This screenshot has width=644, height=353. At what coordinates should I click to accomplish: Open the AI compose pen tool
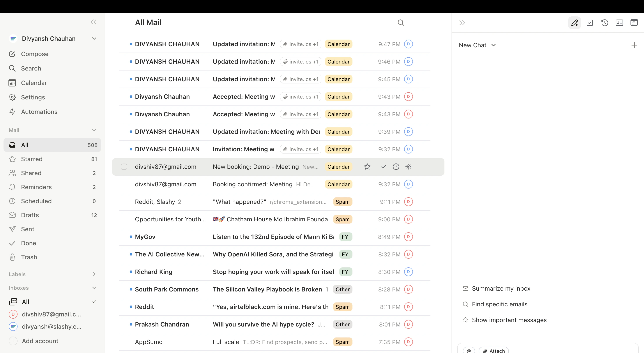[575, 23]
